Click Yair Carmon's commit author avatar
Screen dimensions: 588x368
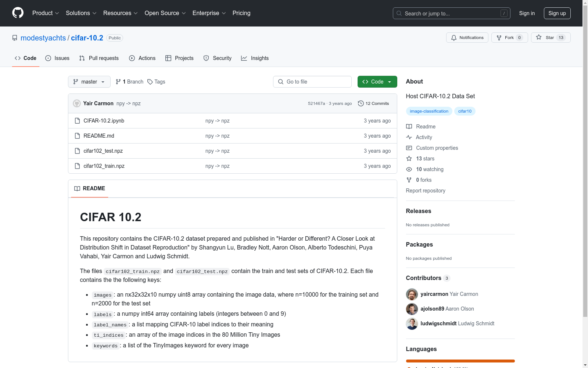click(x=77, y=103)
